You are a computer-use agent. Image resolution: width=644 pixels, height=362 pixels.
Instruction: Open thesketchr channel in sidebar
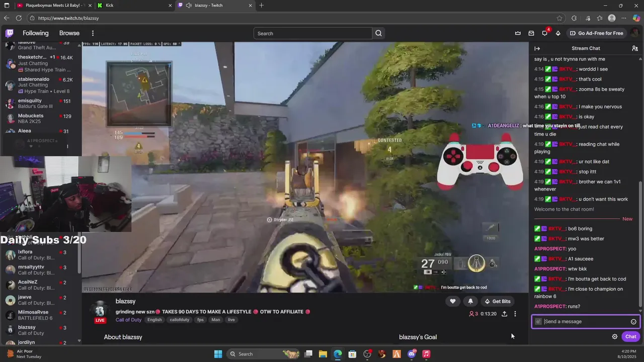point(40,63)
